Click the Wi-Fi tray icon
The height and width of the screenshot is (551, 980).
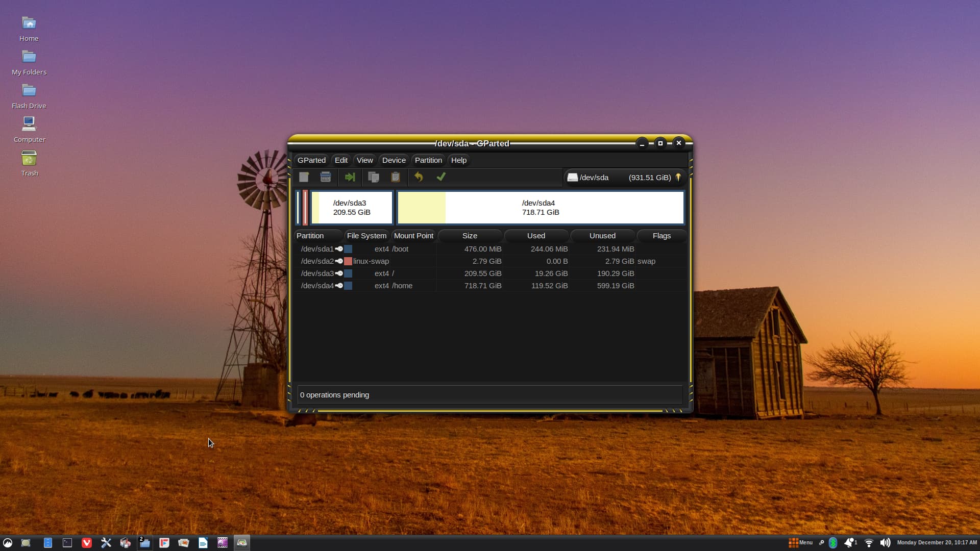coord(869,543)
